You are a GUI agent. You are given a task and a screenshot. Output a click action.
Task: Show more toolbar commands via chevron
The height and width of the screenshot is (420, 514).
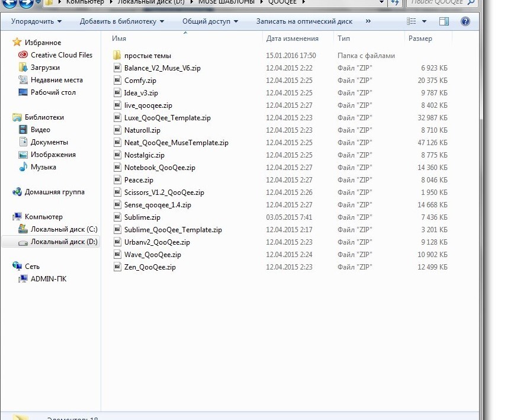point(368,21)
